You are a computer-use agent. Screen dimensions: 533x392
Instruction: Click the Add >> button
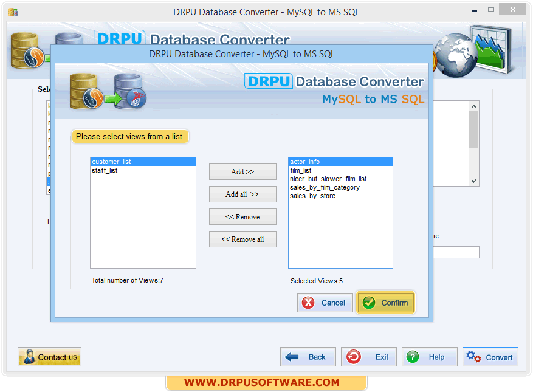(x=242, y=172)
